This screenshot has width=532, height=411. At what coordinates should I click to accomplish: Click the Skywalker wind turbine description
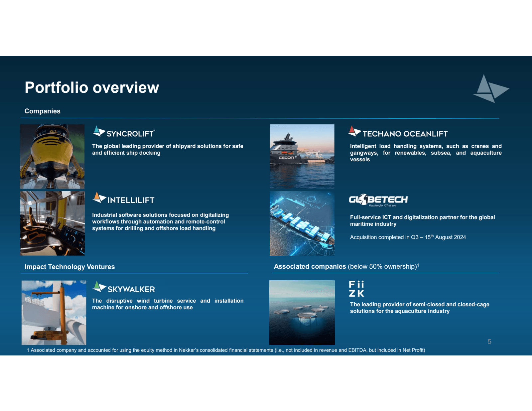pos(168,304)
